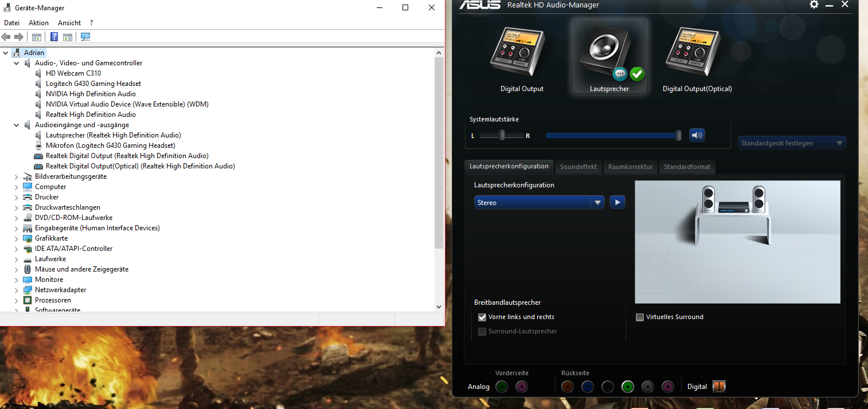Click the blue question mark help icon
This screenshot has width=868, height=409.
(x=54, y=37)
